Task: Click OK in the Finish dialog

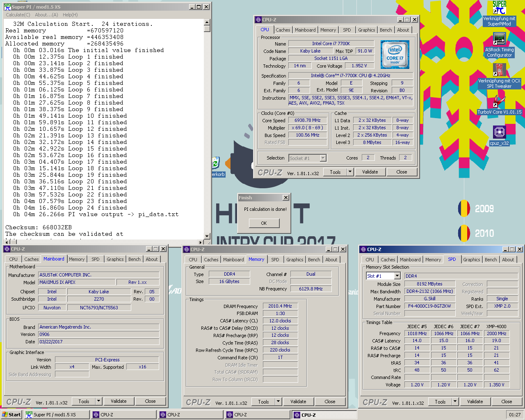Action: [x=264, y=223]
